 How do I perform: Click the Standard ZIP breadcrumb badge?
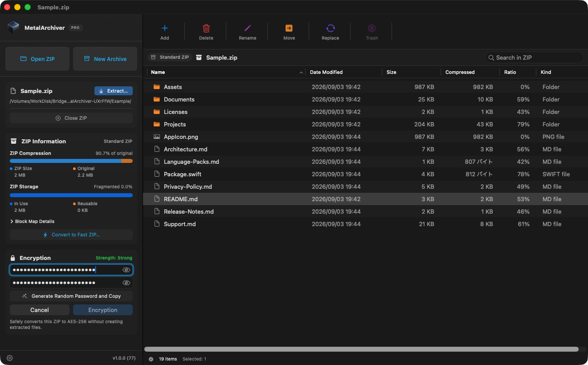170,57
